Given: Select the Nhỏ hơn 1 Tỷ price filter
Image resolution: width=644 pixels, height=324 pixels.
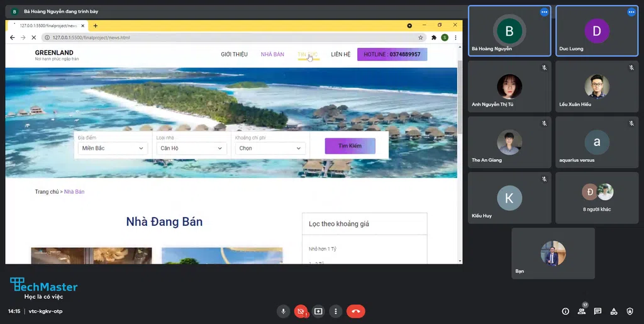Looking at the screenshot, I should click(323, 249).
